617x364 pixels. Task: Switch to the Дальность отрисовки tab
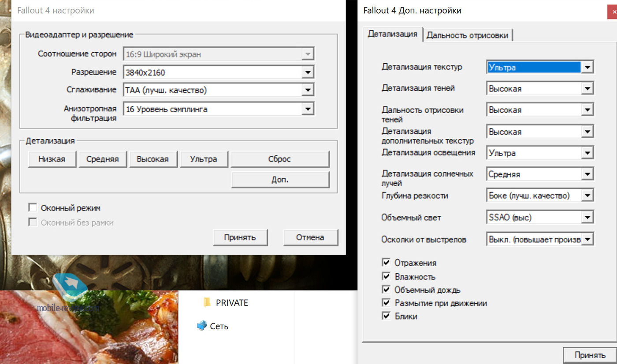467,35
